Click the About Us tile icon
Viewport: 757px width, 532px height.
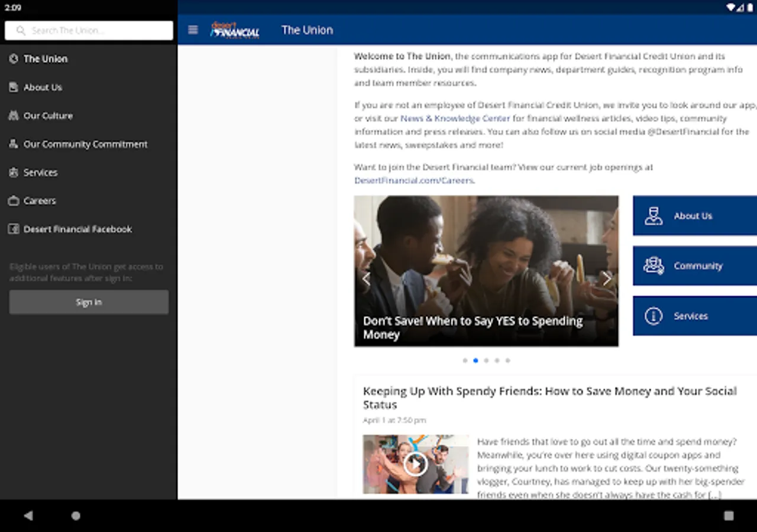point(654,216)
